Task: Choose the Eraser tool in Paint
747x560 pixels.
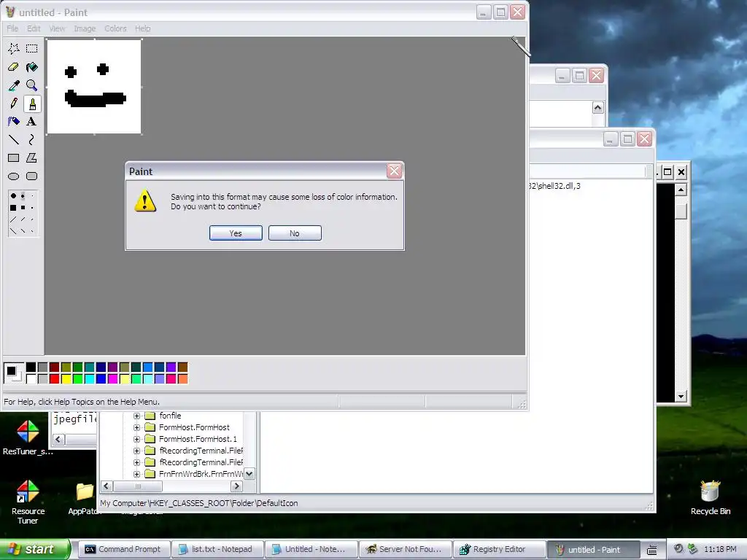Action: (14, 67)
